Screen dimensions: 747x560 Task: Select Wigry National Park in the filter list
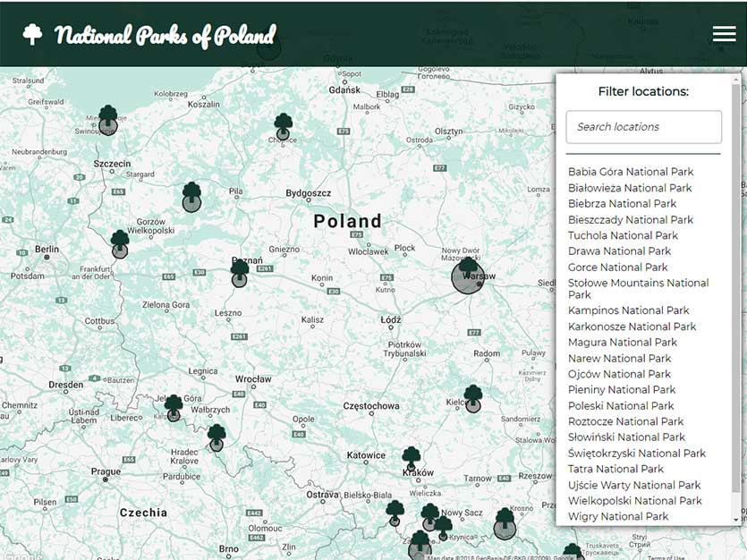pos(618,516)
